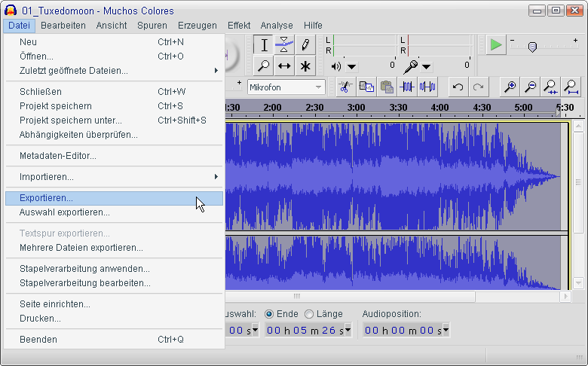Click the Paste clipboard icon
The width and height of the screenshot is (588, 366).
point(387,87)
